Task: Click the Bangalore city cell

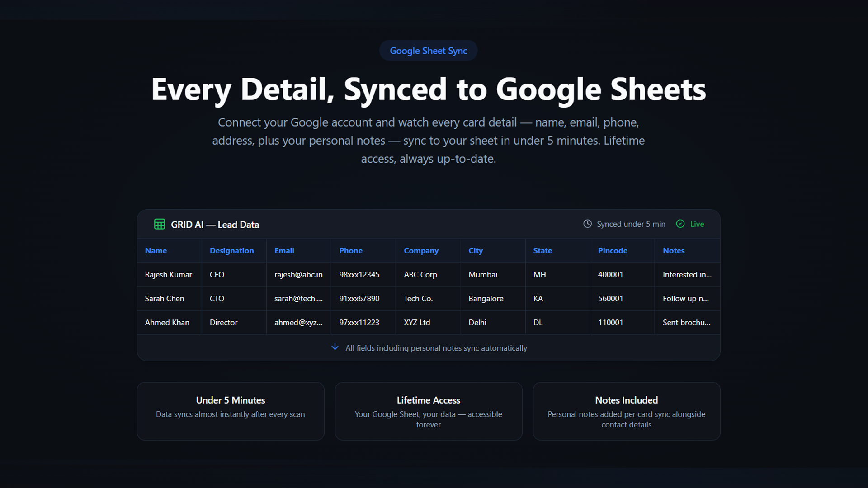Action: (x=486, y=299)
